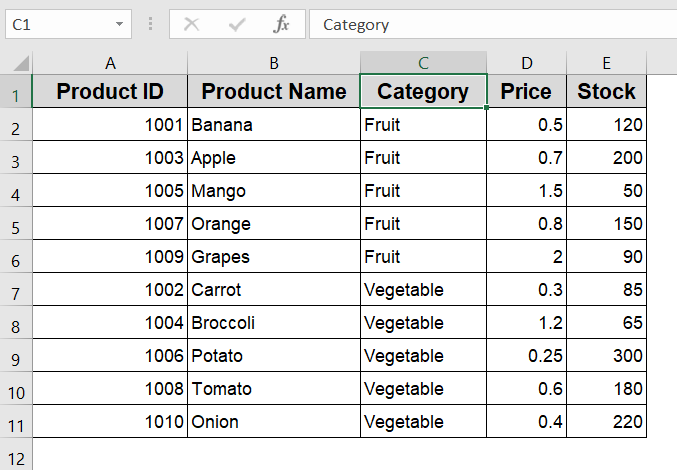Viewport: 677px width, 470px height.
Task: Click the three-dot handle beside Name Box
Action: (x=150, y=24)
